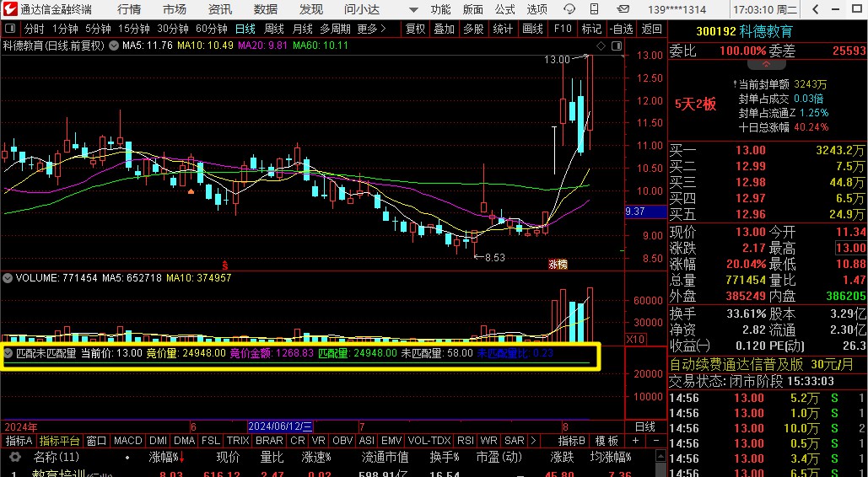
Task: Click the red TDX logo icon
Action: point(10,9)
